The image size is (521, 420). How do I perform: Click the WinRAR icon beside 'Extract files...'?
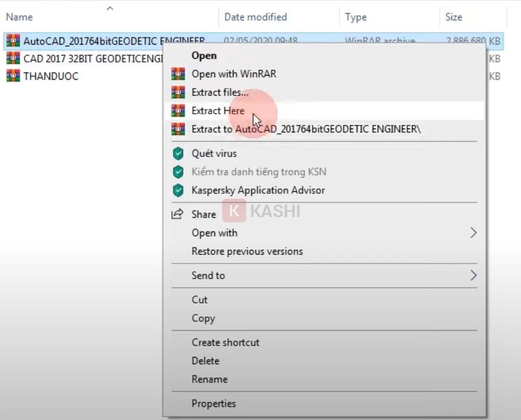click(177, 92)
